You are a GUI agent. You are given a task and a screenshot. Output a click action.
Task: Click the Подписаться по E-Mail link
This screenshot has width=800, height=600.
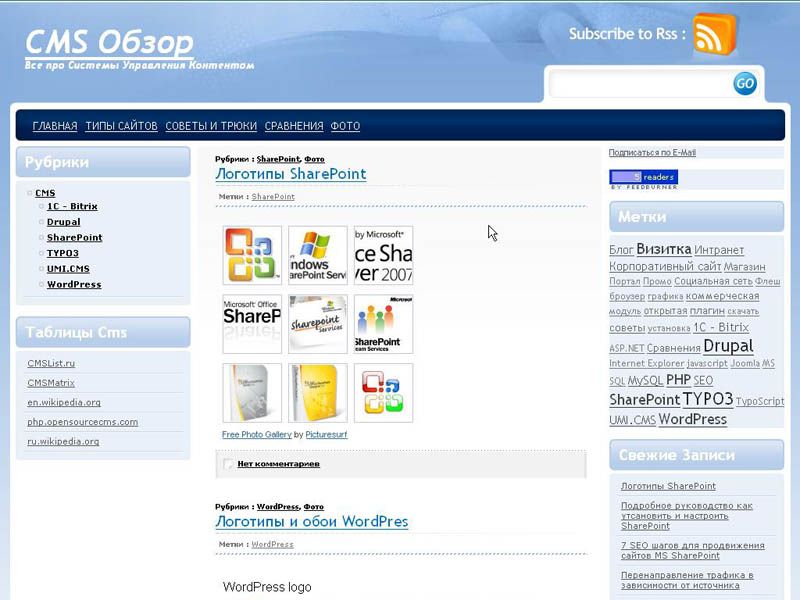click(652, 153)
